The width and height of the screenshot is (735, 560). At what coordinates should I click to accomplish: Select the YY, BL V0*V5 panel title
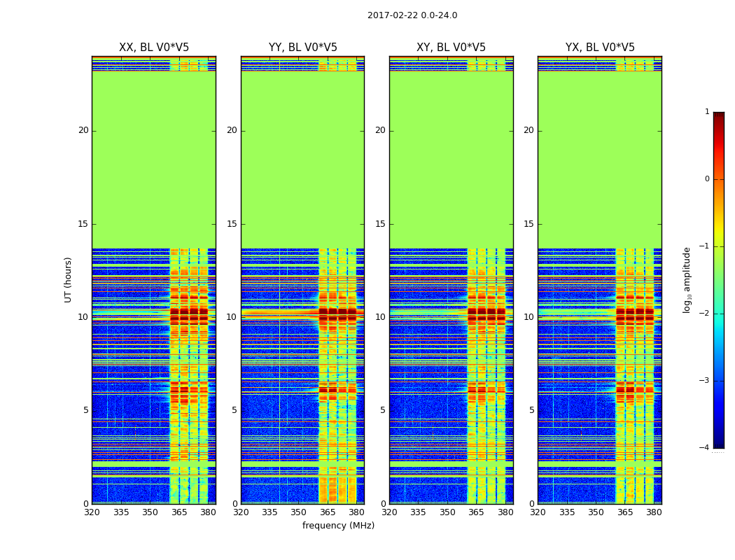(302, 48)
